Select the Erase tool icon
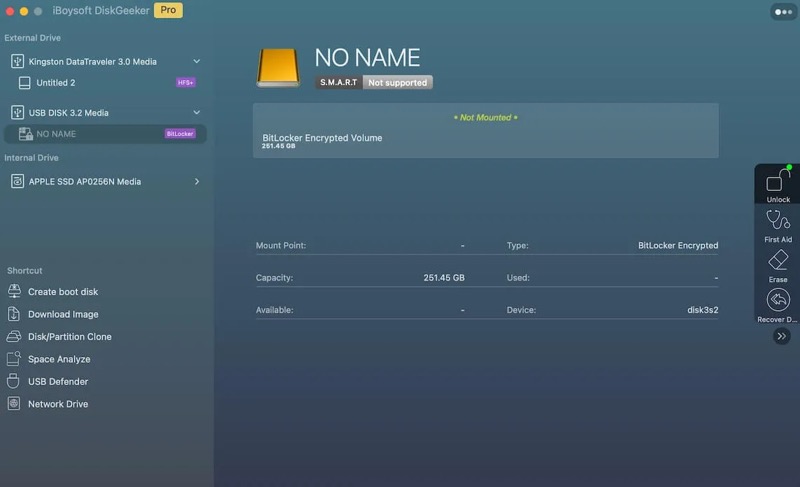 pyautogui.click(x=778, y=260)
